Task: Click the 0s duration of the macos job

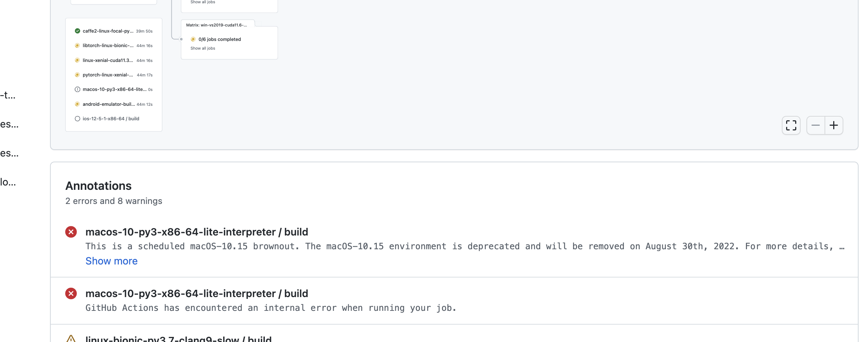Action: (150, 89)
